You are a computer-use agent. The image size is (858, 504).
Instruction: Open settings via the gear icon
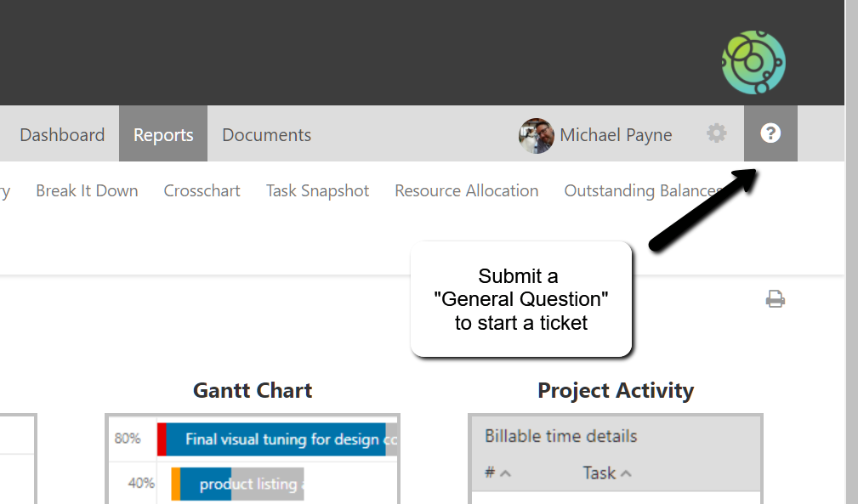(x=717, y=133)
